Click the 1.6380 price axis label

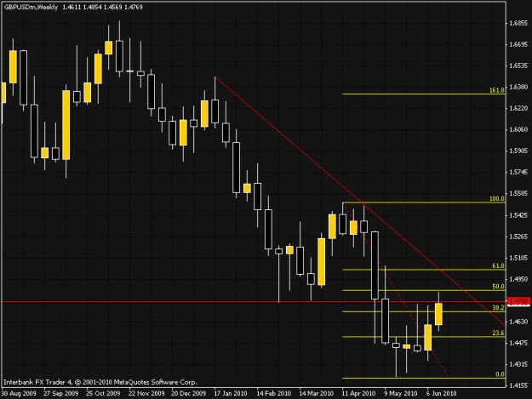click(518, 87)
